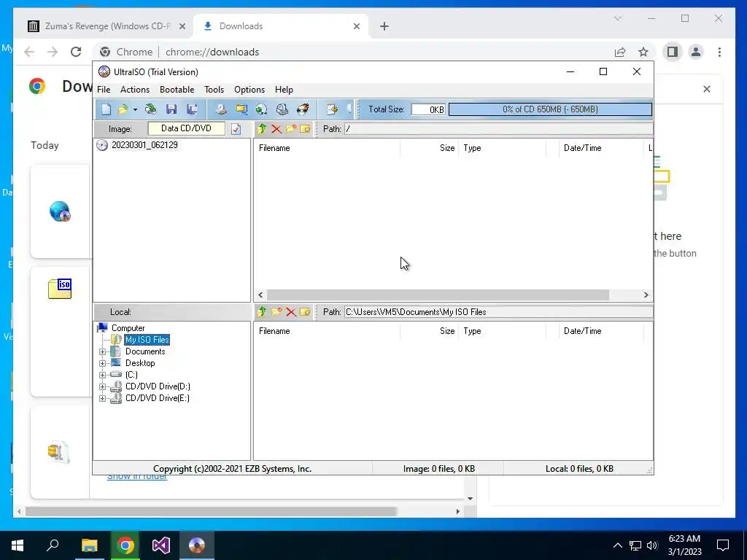747x560 pixels.
Task: Click the image properties checkmark icon
Action: (236, 129)
